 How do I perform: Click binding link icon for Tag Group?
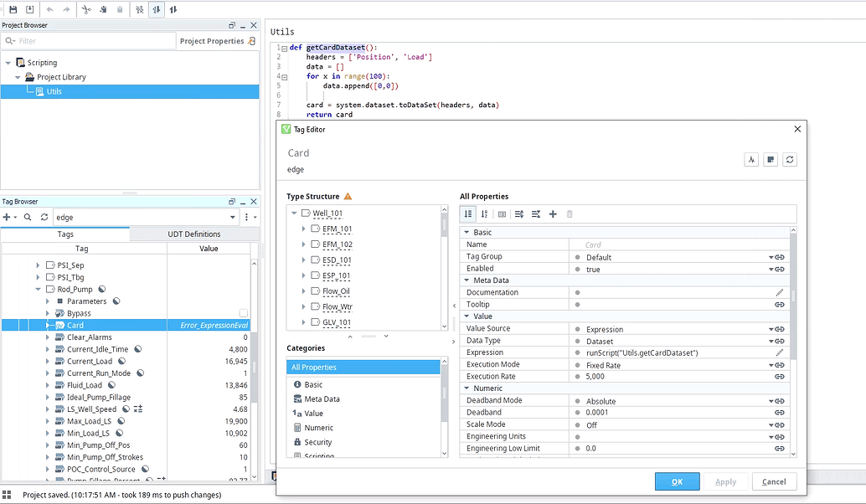coord(780,257)
